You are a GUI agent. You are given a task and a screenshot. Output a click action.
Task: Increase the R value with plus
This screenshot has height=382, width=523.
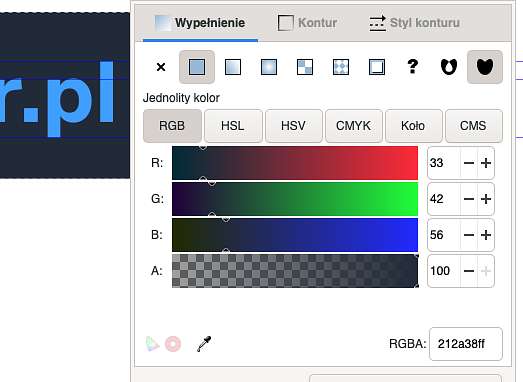click(x=486, y=163)
